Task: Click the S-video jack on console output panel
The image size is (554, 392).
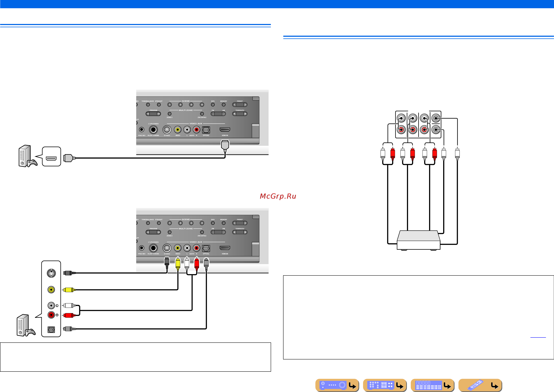Action: (51, 273)
